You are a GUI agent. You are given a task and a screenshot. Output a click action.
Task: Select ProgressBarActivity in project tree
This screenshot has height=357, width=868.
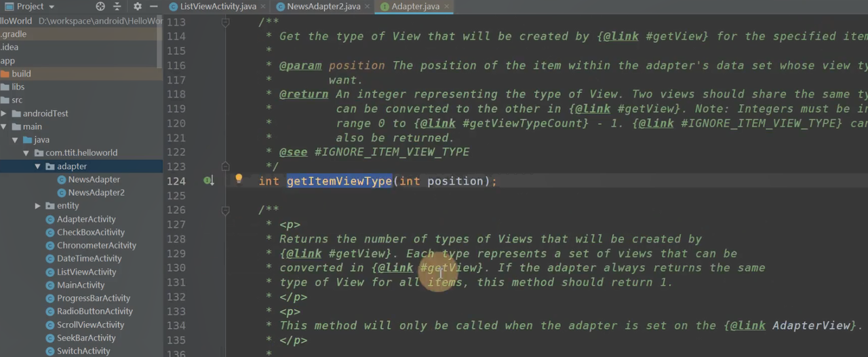[94, 299]
